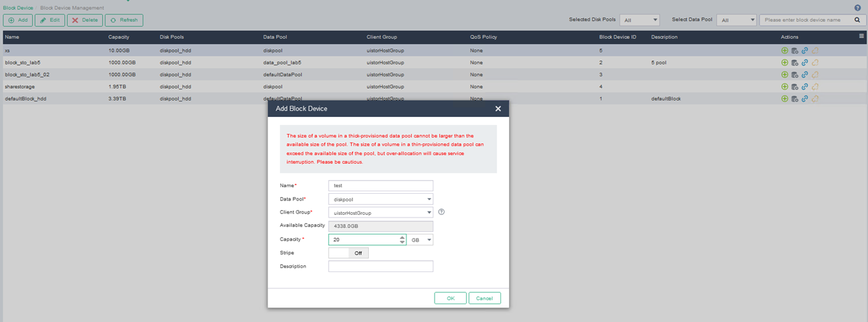Open the Selected Disk Pools filter dropdown

click(640, 20)
